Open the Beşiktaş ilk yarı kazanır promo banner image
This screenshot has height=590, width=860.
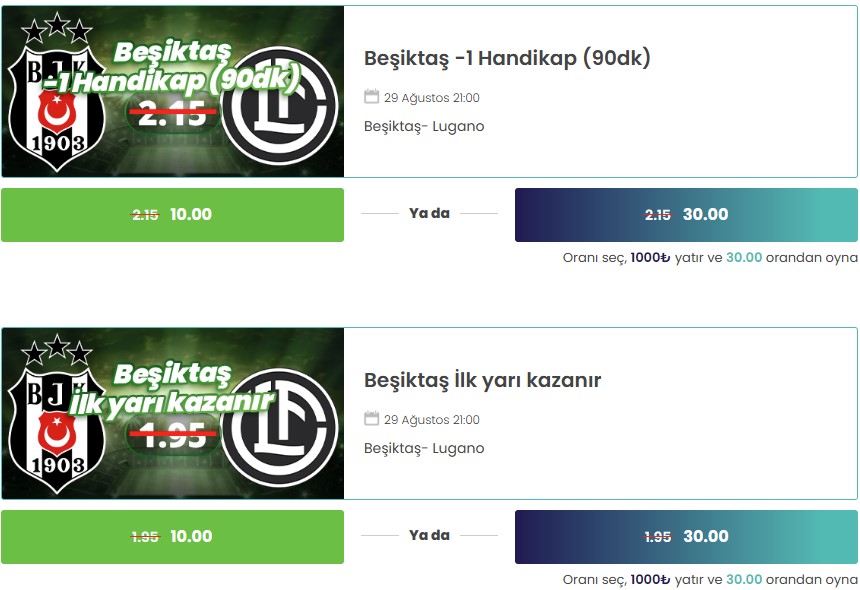[x=173, y=413]
